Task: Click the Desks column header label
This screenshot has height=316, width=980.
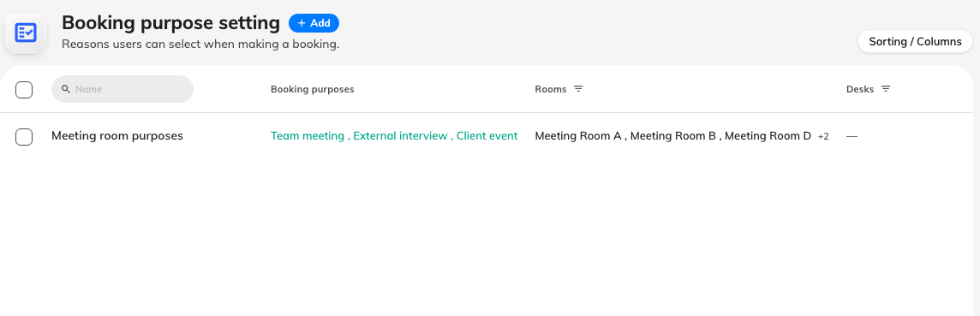Action: tap(860, 89)
